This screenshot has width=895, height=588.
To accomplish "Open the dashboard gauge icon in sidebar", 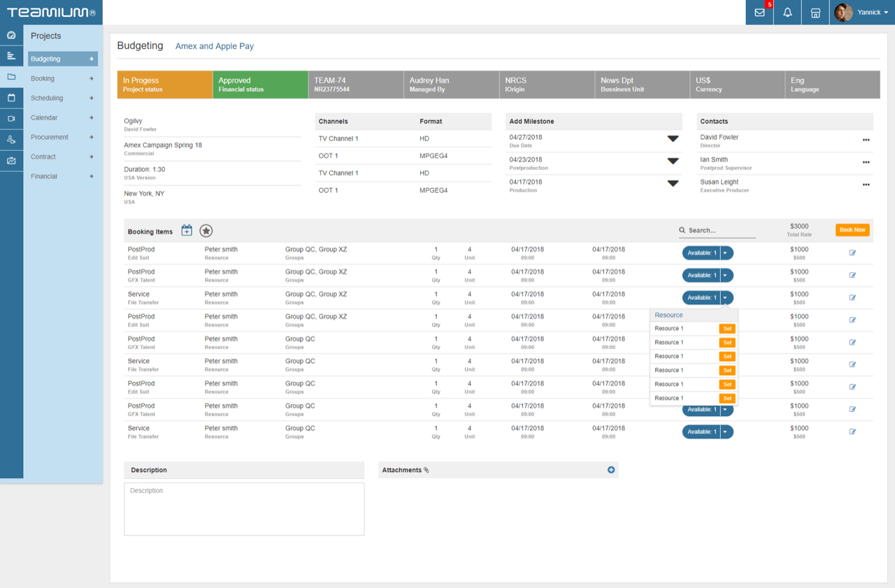I will tap(11, 36).
